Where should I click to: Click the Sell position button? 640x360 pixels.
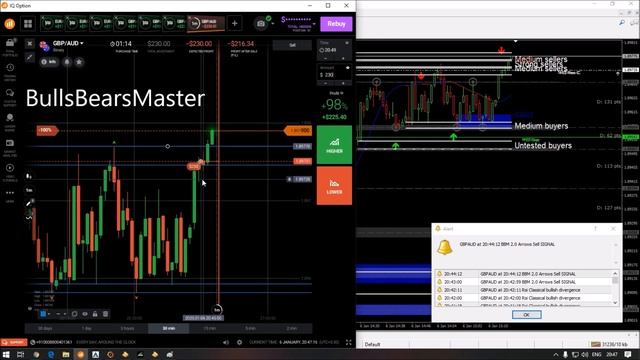[x=292, y=45]
